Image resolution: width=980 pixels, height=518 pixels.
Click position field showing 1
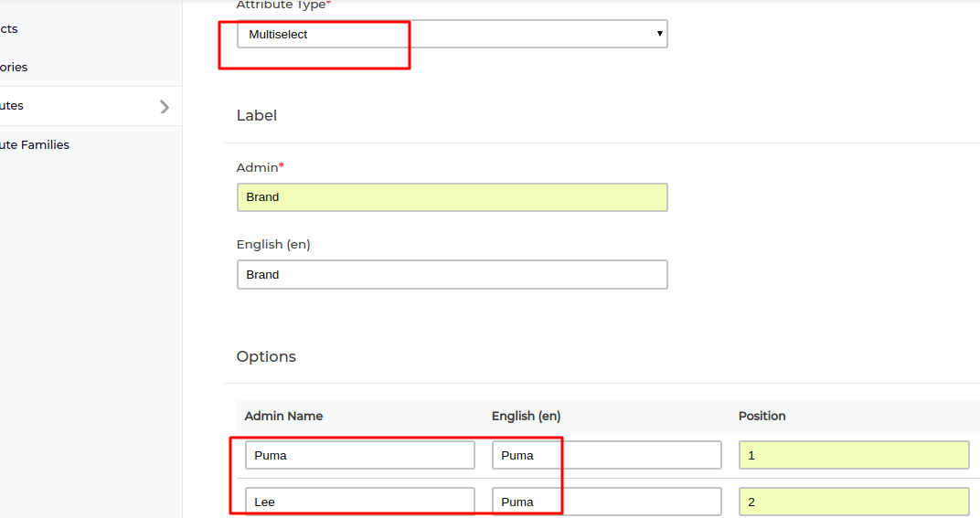(x=854, y=456)
